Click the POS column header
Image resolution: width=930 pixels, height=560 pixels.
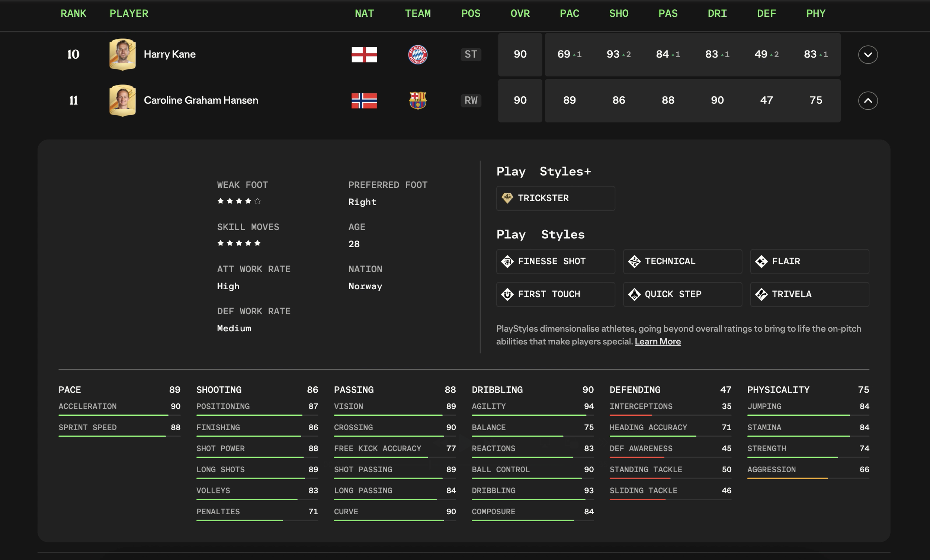(x=471, y=14)
